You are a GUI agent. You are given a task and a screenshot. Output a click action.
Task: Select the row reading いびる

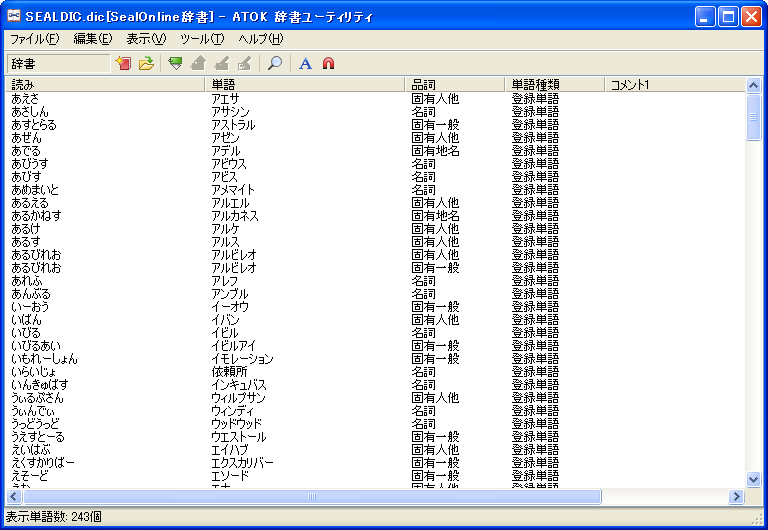click(x=26, y=333)
